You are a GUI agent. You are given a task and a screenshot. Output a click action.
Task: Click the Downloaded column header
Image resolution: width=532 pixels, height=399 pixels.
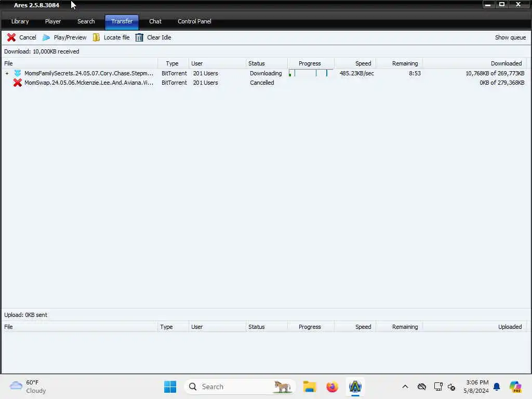[x=475, y=63]
